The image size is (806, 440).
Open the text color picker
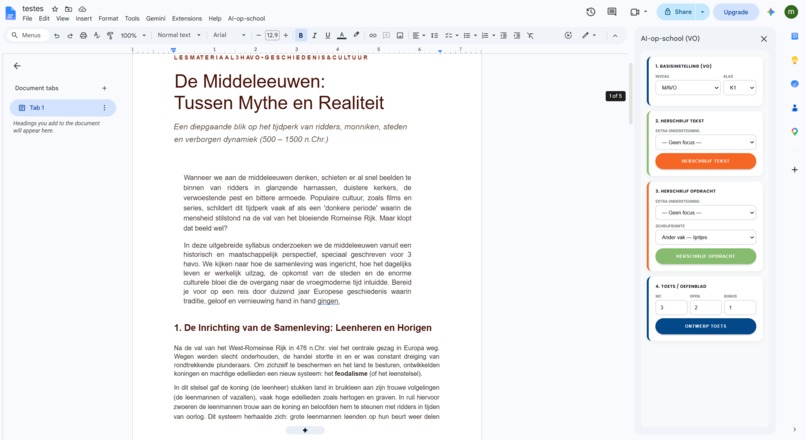[x=342, y=35]
